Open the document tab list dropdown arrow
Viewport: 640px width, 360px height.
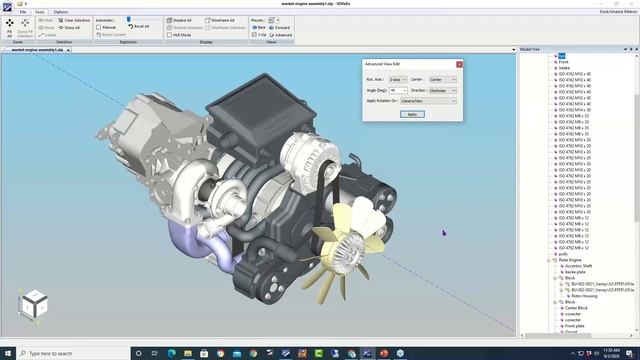click(x=513, y=50)
